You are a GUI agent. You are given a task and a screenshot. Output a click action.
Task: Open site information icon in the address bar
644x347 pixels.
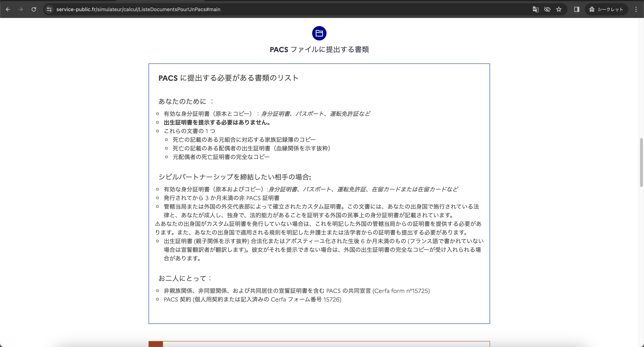click(x=50, y=9)
